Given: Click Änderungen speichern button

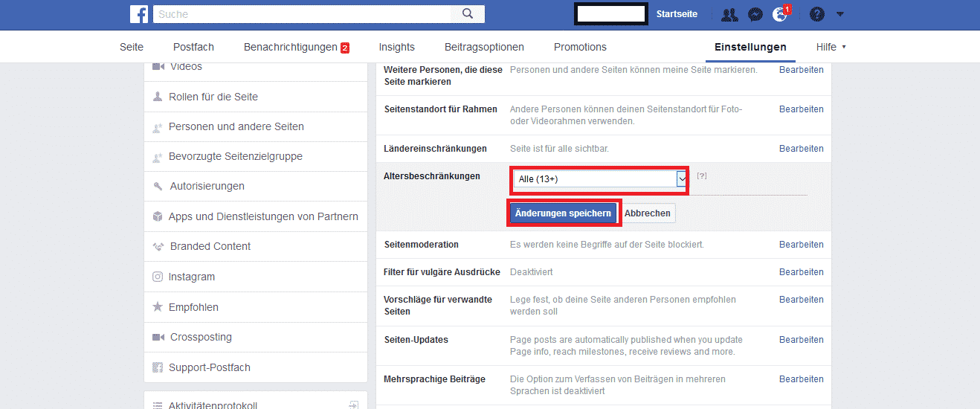Looking at the screenshot, I should pyautogui.click(x=564, y=213).
